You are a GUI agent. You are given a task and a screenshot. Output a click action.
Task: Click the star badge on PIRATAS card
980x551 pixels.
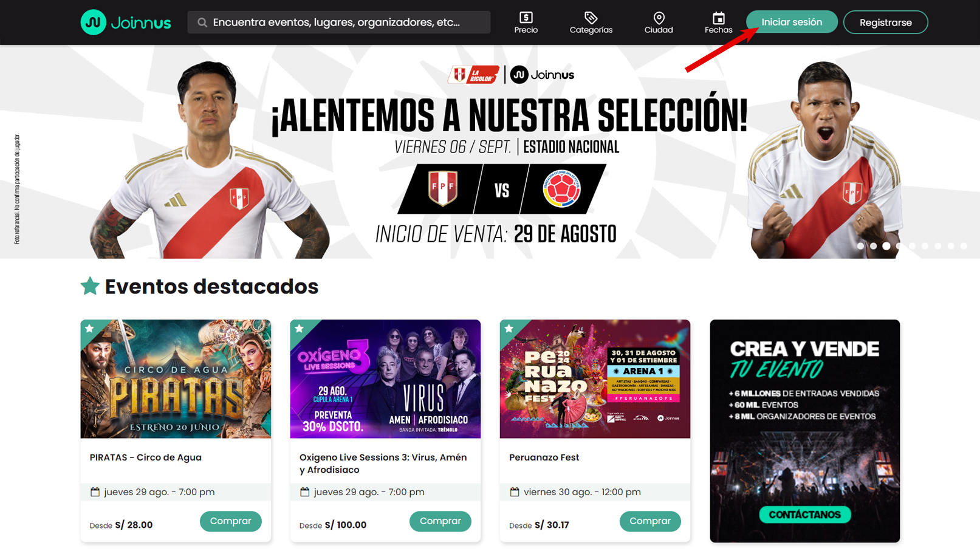90,329
